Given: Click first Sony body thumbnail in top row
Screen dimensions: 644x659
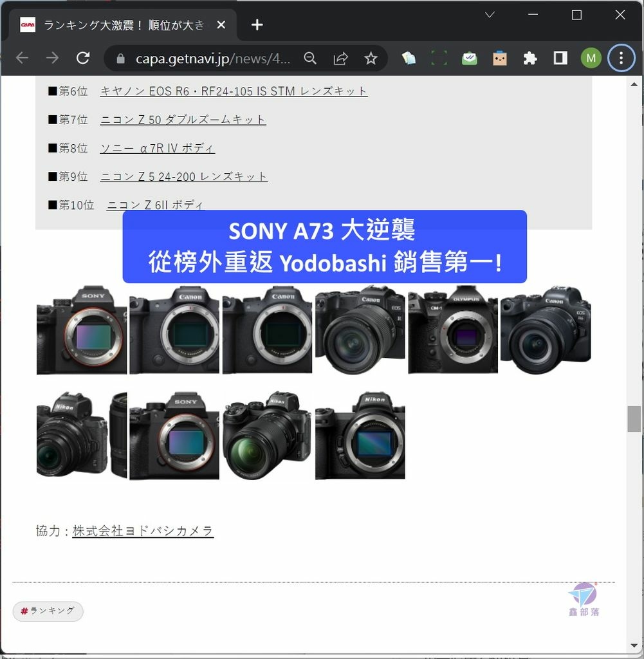Looking at the screenshot, I should tap(82, 330).
